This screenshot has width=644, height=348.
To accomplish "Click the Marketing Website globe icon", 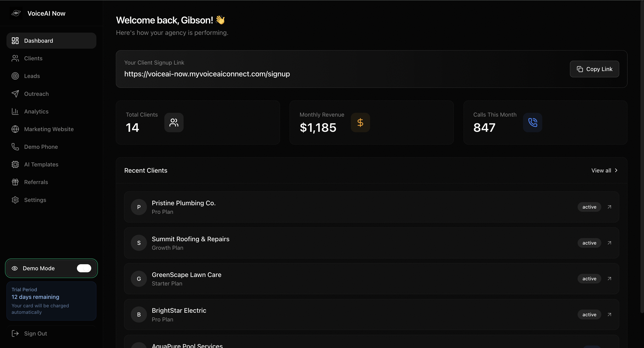I will pos(15,129).
